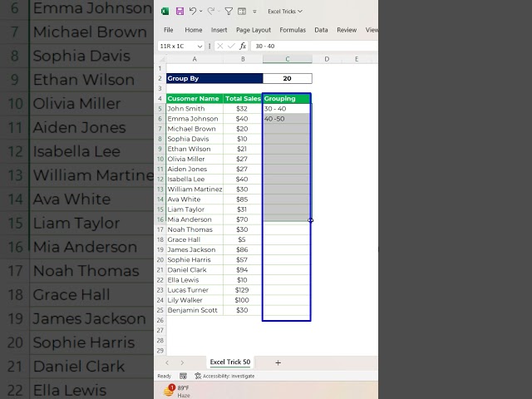Screen dimensions: 532x399
Task: Click the formula bar options dots handle
Action: (x=209, y=46)
